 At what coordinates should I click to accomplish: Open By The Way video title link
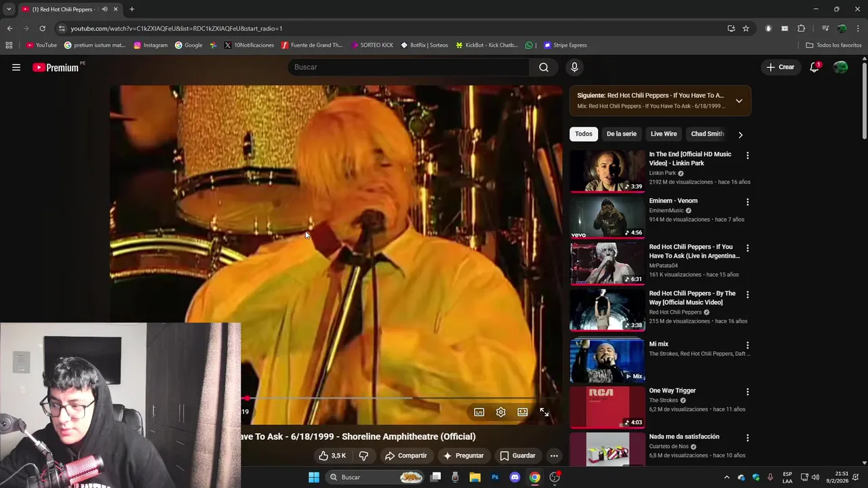(x=692, y=298)
